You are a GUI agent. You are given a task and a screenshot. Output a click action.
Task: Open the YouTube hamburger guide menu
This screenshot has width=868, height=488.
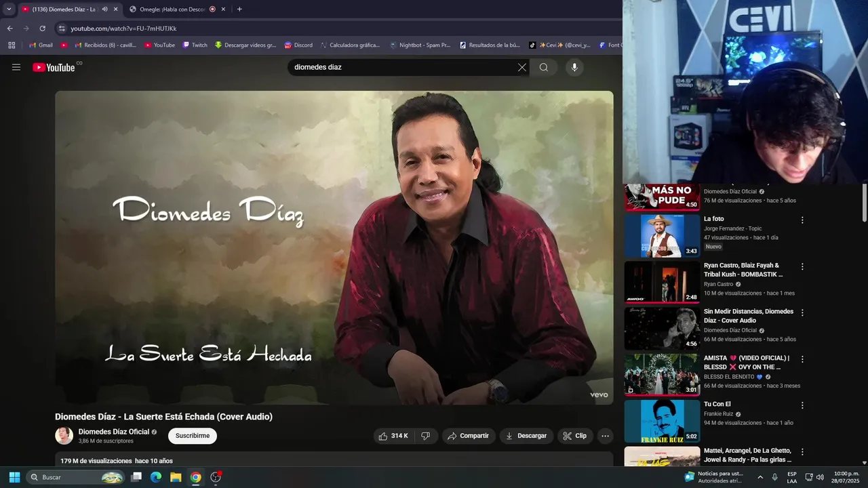16,67
